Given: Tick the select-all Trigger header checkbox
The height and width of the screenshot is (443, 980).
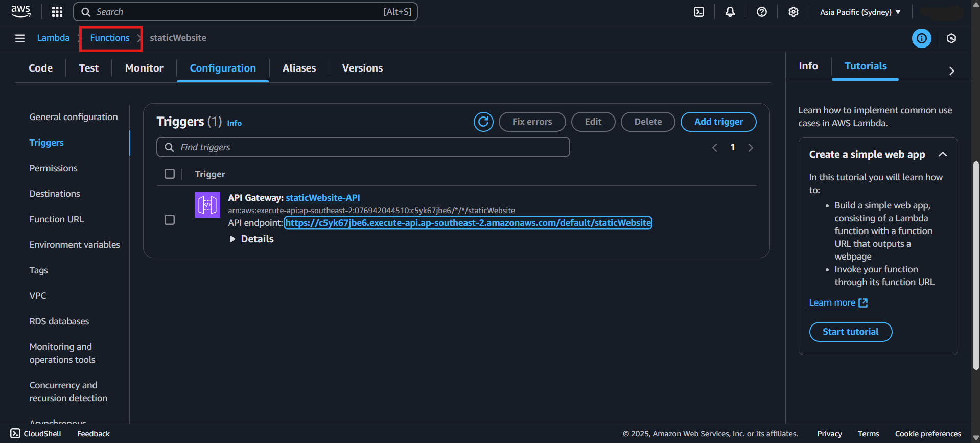Looking at the screenshot, I should pyautogui.click(x=170, y=174).
